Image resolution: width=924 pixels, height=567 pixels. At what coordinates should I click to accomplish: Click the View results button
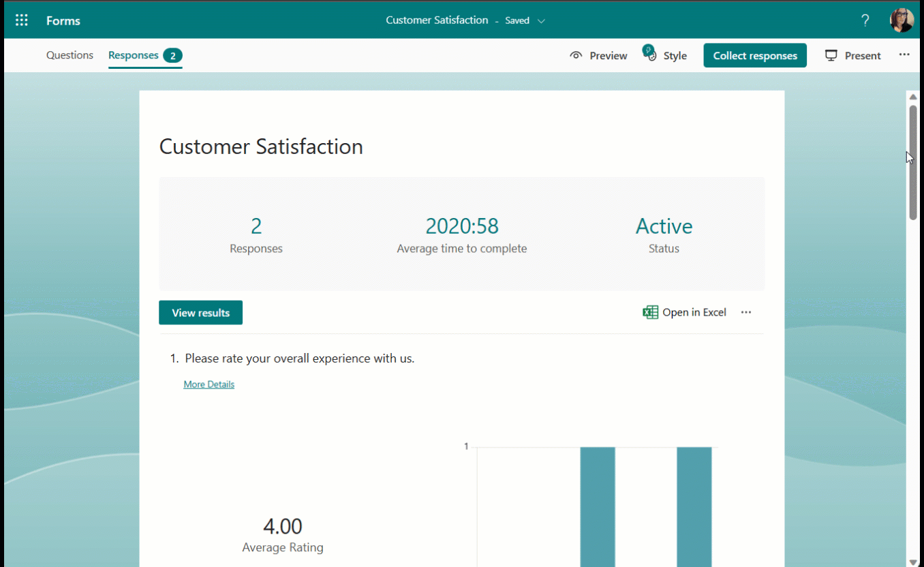pyautogui.click(x=200, y=312)
